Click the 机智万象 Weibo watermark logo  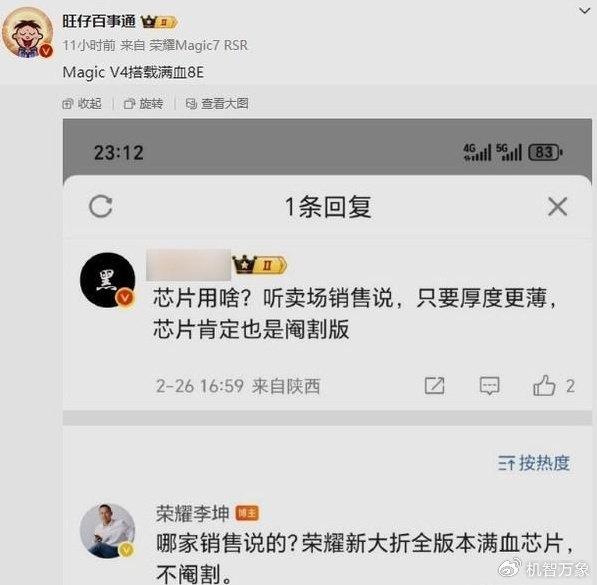pos(544,569)
